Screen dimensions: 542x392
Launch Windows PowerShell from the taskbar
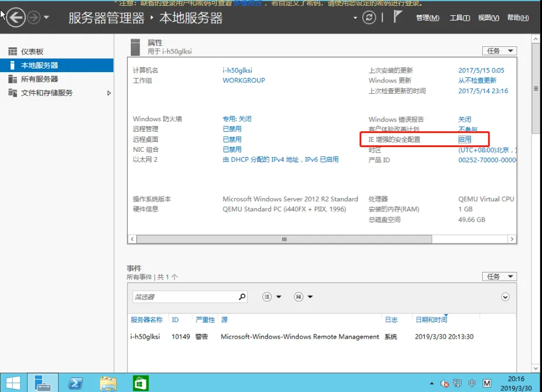tap(76, 383)
